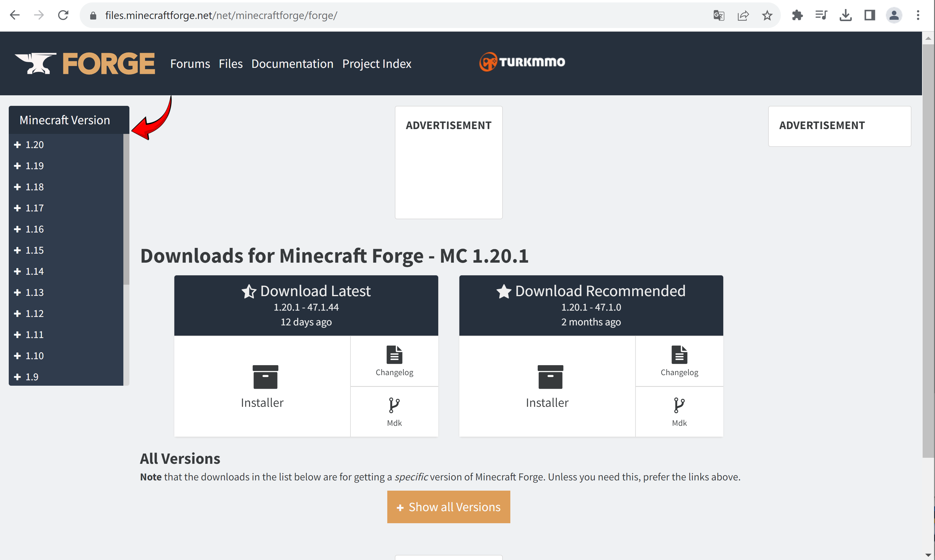Get the Mdk for Recommended build
This screenshot has height=560, width=935.
(x=679, y=412)
